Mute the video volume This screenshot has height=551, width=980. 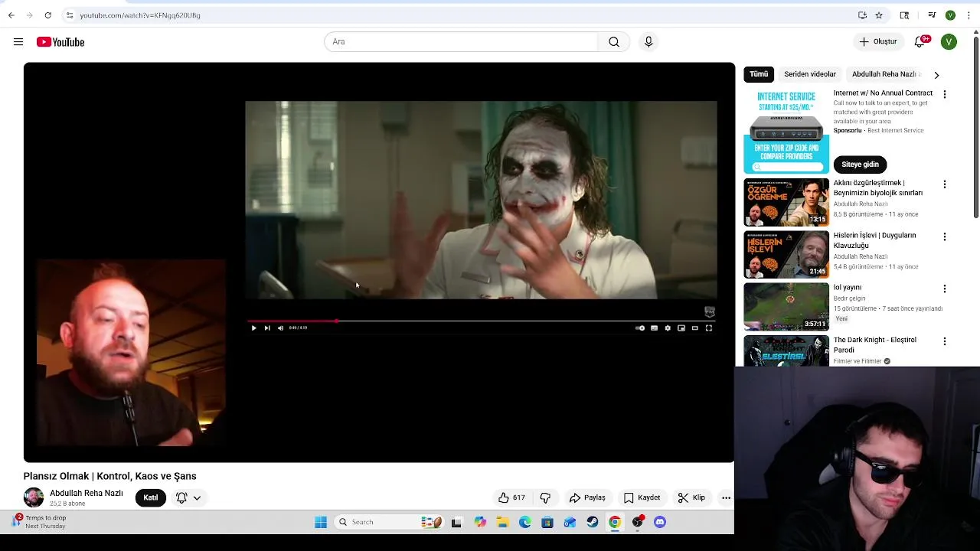click(280, 328)
